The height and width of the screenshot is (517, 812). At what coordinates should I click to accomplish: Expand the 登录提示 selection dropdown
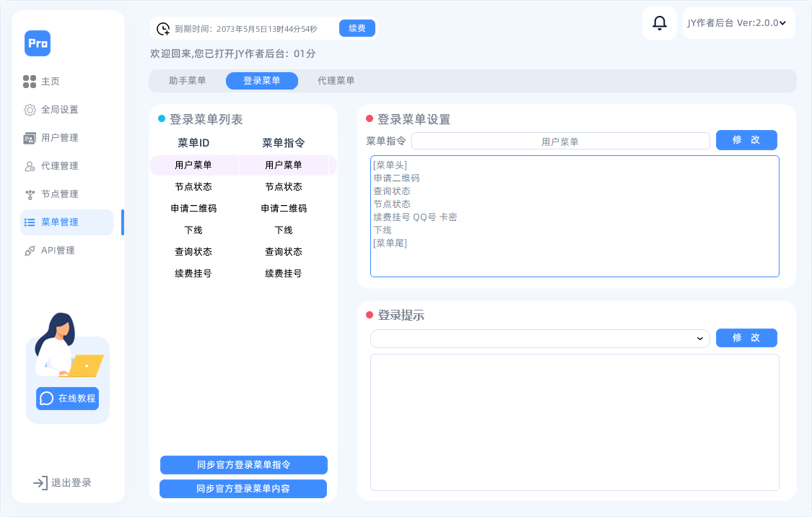[x=540, y=338]
